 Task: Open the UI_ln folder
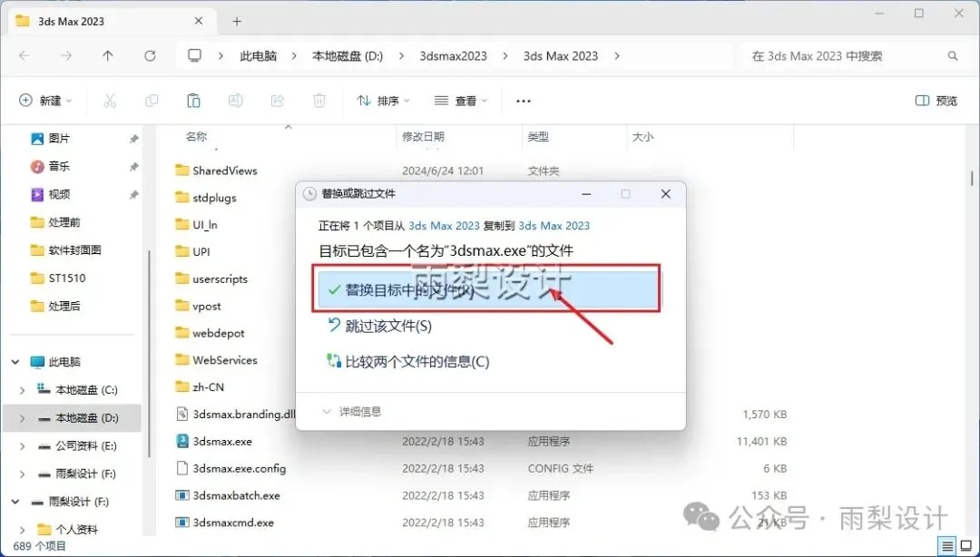[205, 224]
